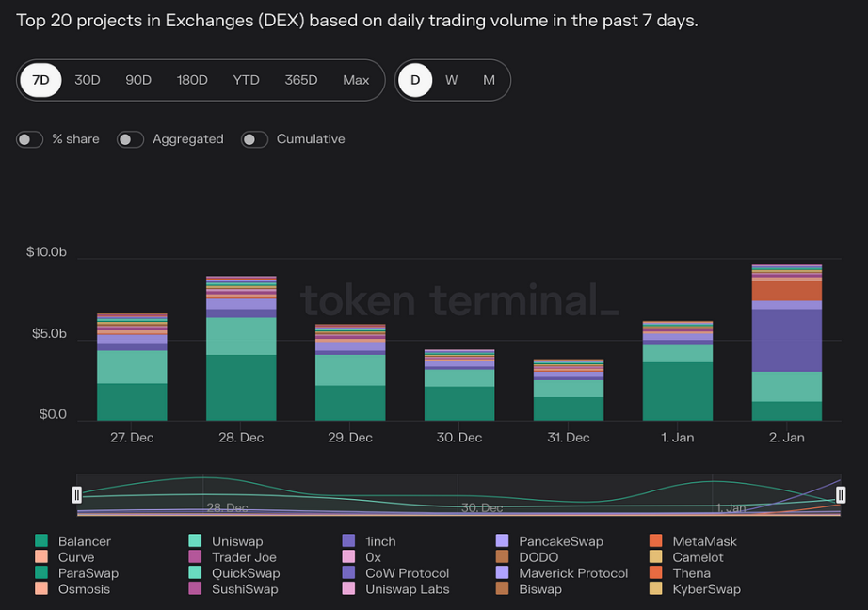Click the Curve legend label

(x=76, y=557)
